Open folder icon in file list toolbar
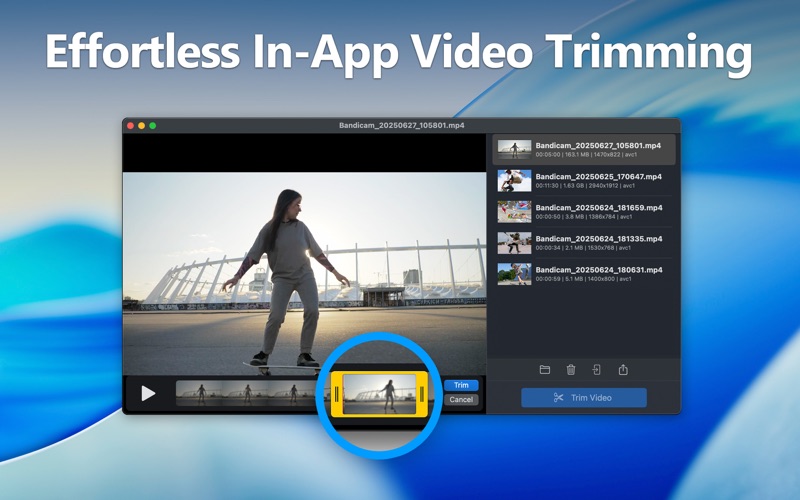Image resolution: width=800 pixels, height=500 pixels. (x=545, y=369)
